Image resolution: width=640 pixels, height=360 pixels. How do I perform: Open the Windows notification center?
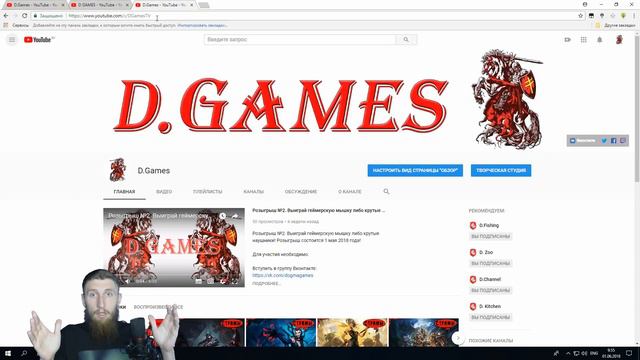tap(629, 353)
